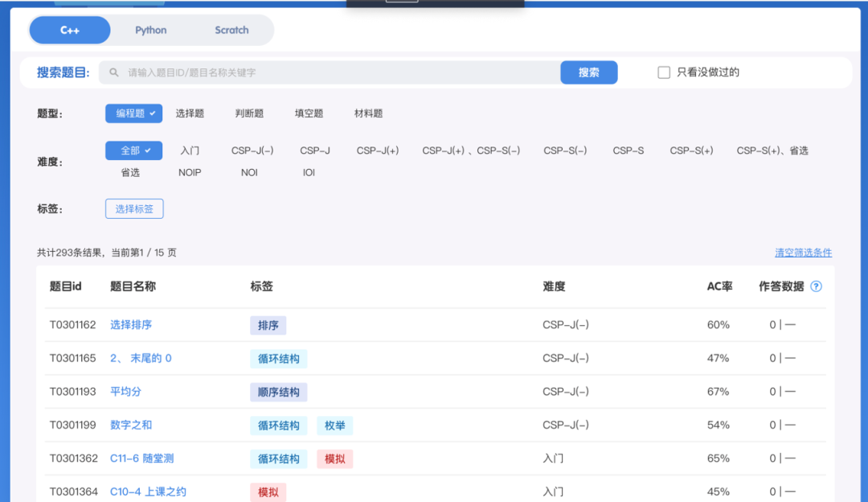The width and height of the screenshot is (868, 502).
Task: Choose the NOI difficulty filter
Action: pos(249,173)
